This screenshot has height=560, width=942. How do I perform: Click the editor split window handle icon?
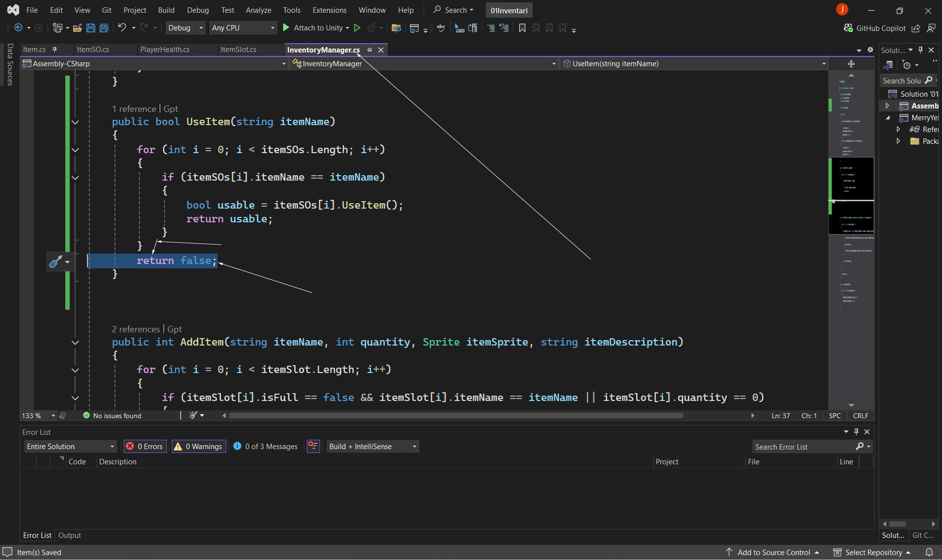point(851,64)
